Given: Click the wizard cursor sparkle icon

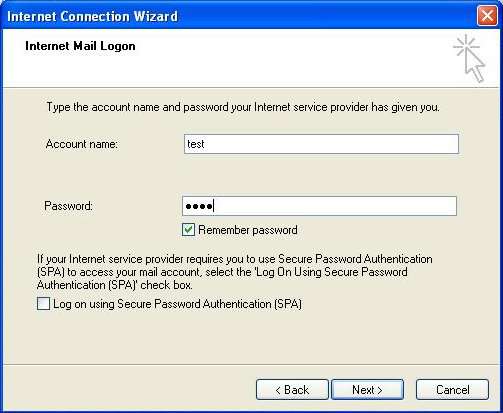Looking at the screenshot, I should click(x=469, y=58).
